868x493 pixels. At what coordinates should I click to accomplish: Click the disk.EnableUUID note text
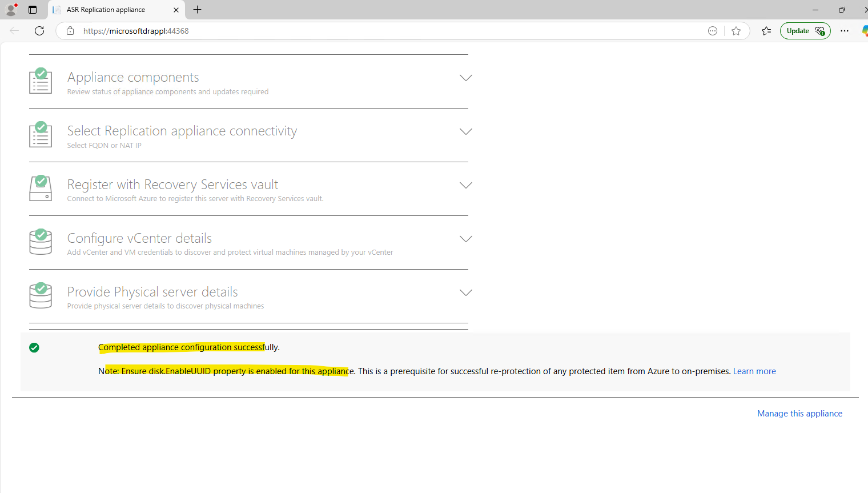pyautogui.click(x=414, y=371)
